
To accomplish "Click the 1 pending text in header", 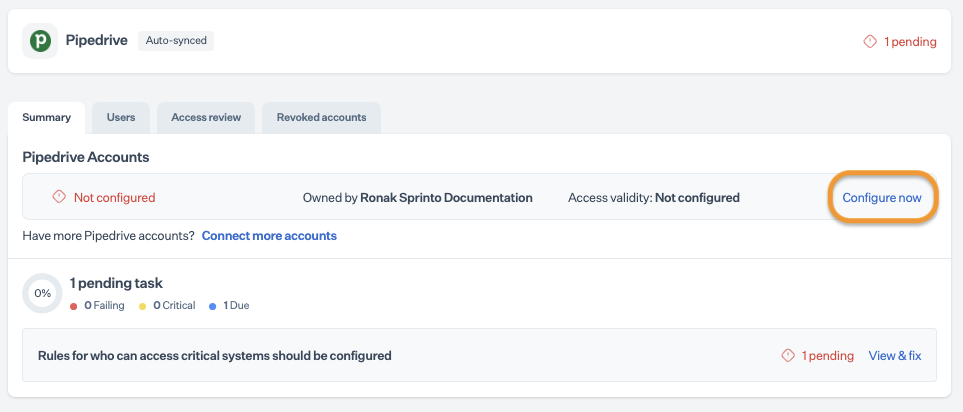I will click(x=910, y=42).
